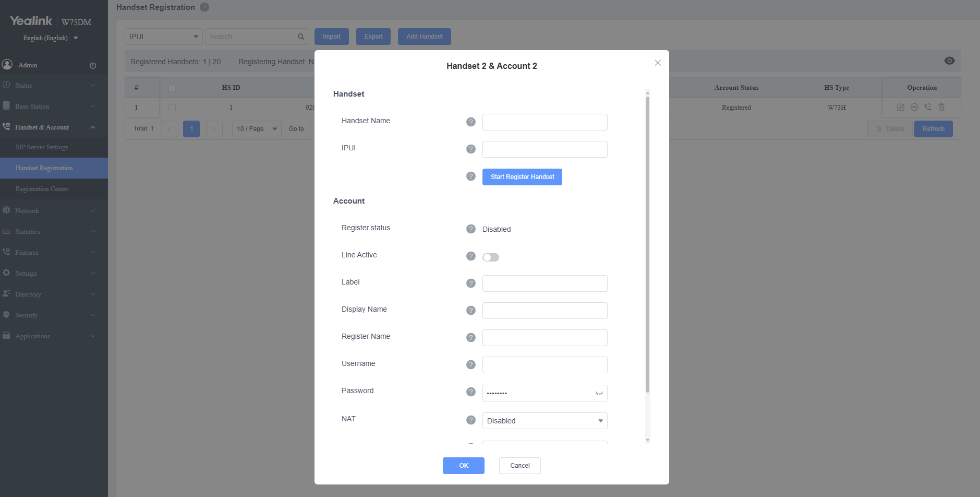This screenshot has width=980, height=497.
Task: Open the help icon next to Handset Registration title
Action: click(x=204, y=7)
